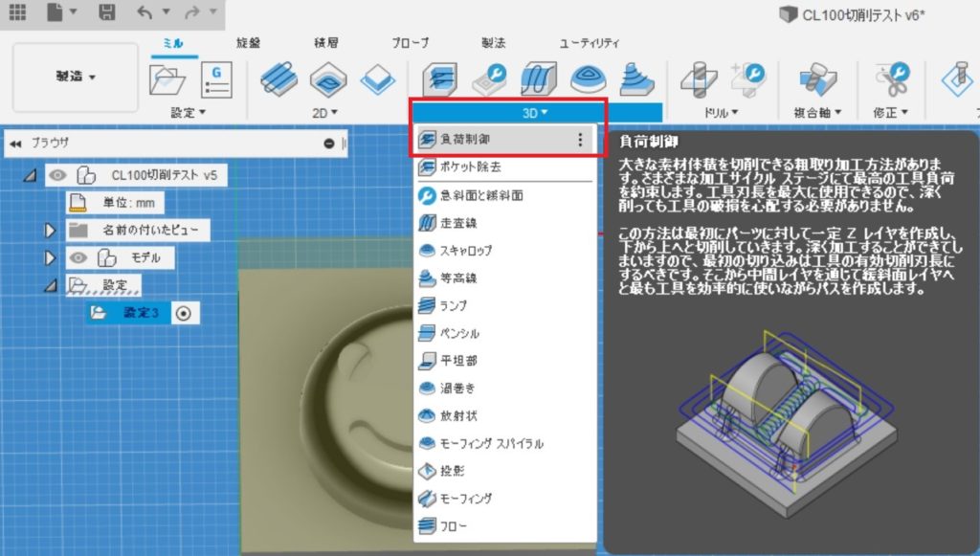This screenshot has height=556, width=980.
Task: Click the 3D contour toolbar icon
Action: pos(636,78)
